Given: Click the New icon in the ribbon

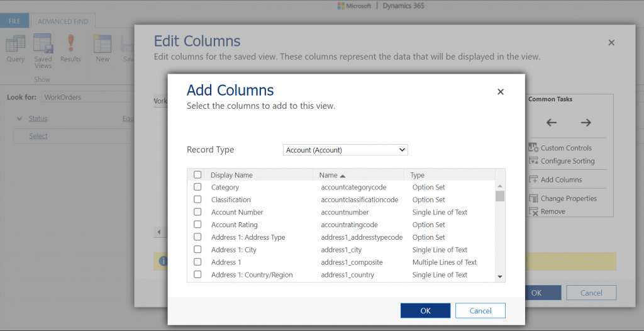Looking at the screenshot, I should (x=103, y=43).
